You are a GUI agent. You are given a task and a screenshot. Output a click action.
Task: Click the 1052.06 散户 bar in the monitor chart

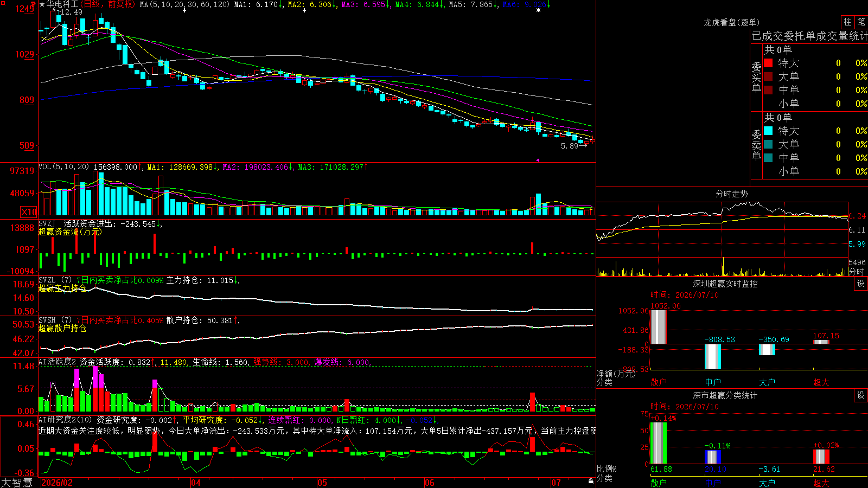pyautogui.click(x=659, y=327)
